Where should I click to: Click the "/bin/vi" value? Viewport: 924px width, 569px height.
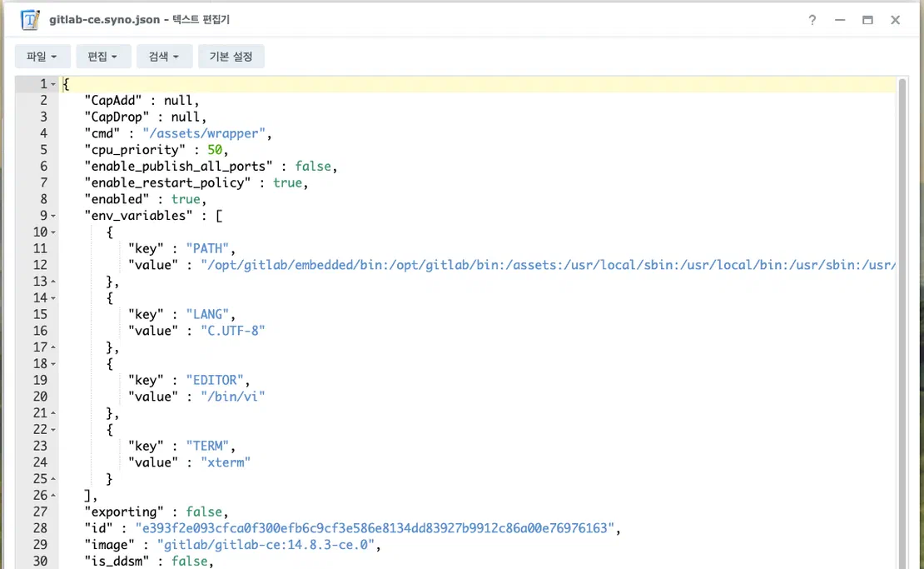(x=233, y=397)
